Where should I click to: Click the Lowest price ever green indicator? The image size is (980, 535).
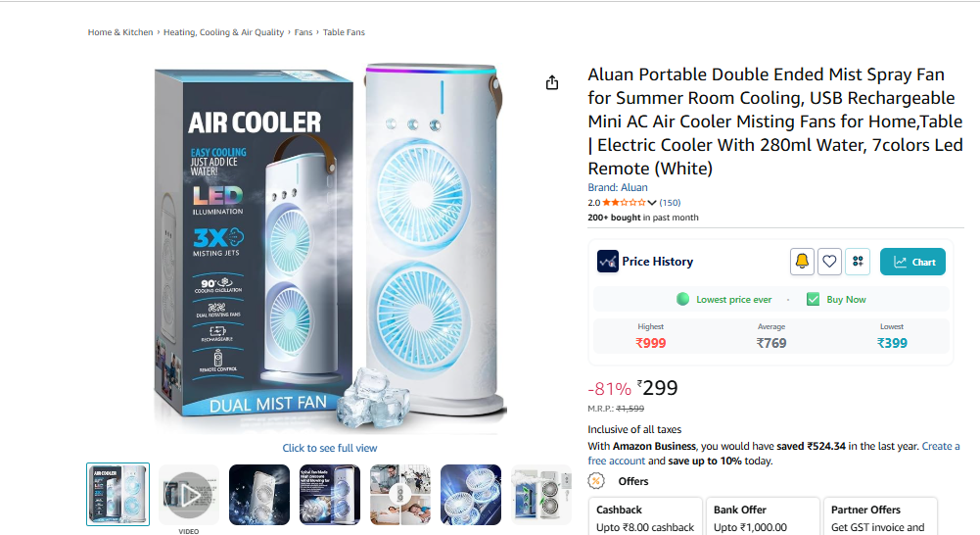point(682,299)
